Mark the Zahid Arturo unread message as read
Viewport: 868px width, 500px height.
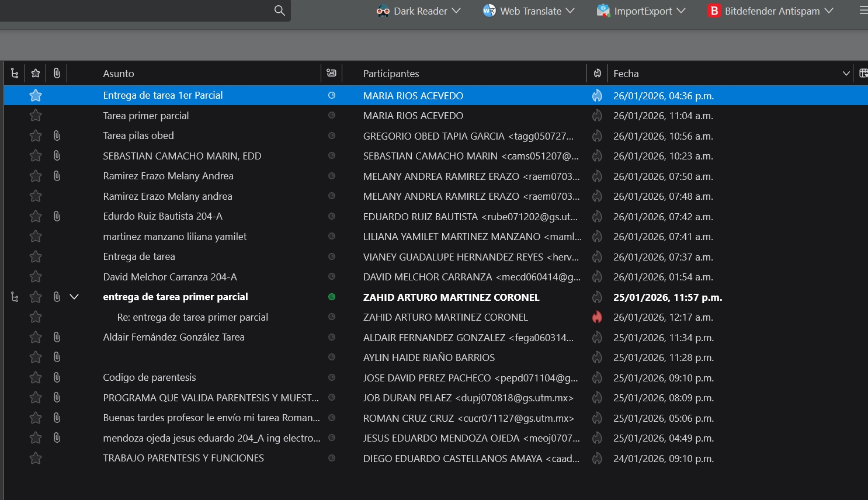point(331,297)
